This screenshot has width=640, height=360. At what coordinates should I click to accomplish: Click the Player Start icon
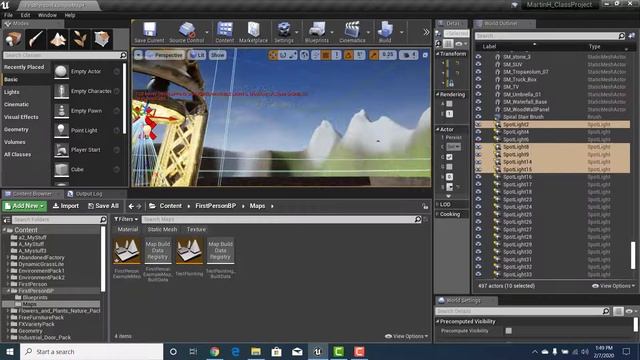(x=61, y=150)
